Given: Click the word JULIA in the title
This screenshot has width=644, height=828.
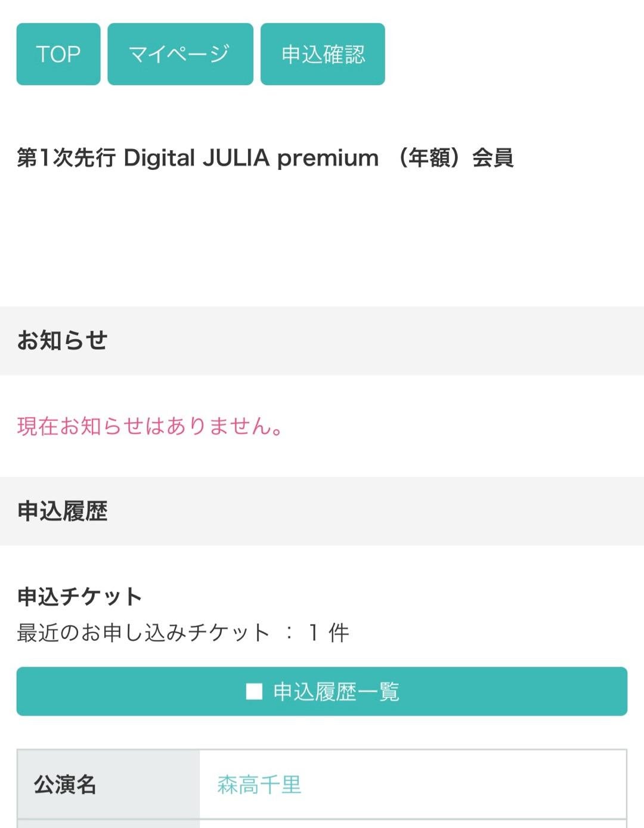Looking at the screenshot, I should coord(236,159).
